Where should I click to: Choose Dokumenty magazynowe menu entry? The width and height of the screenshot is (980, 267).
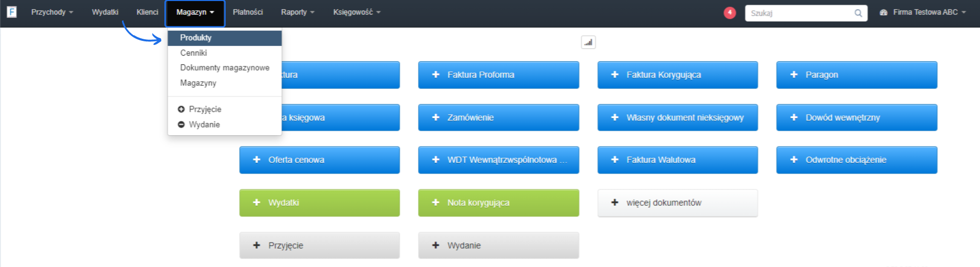(x=225, y=68)
